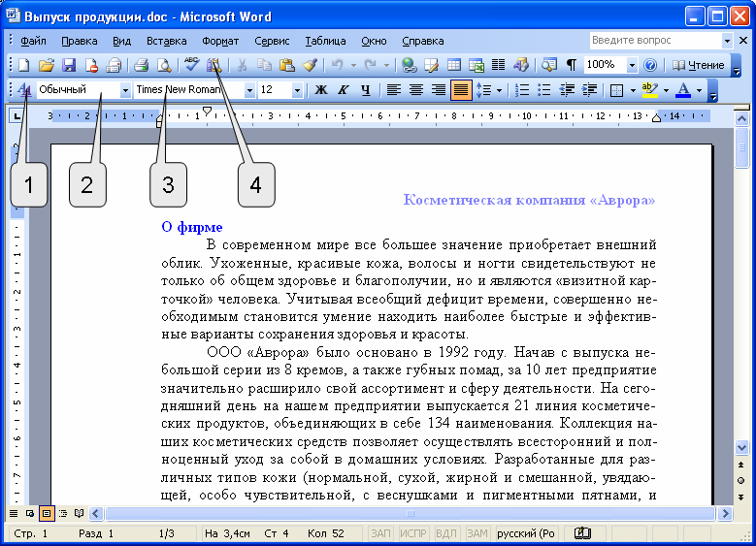
Task: Open the Таблица menu
Action: (x=325, y=41)
